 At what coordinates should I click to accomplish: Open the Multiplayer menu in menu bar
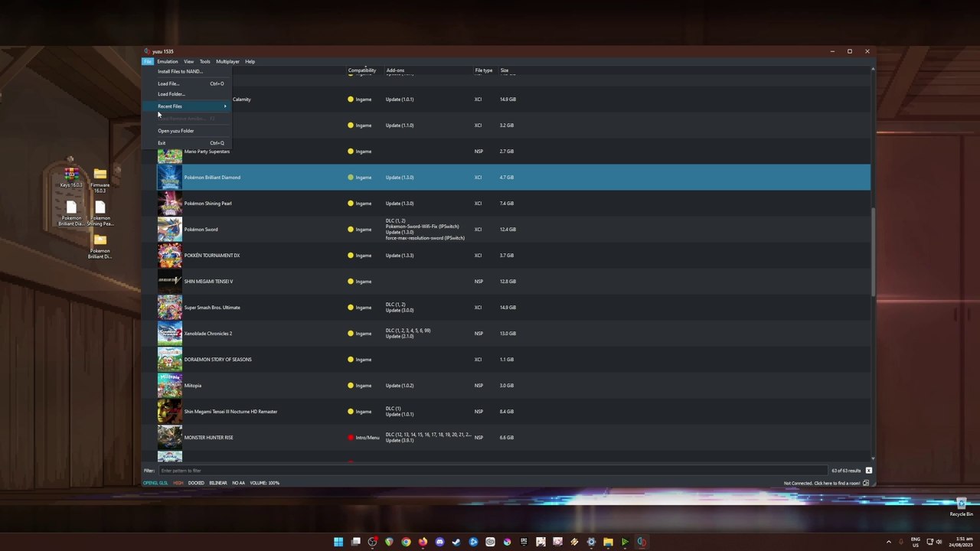227,61
